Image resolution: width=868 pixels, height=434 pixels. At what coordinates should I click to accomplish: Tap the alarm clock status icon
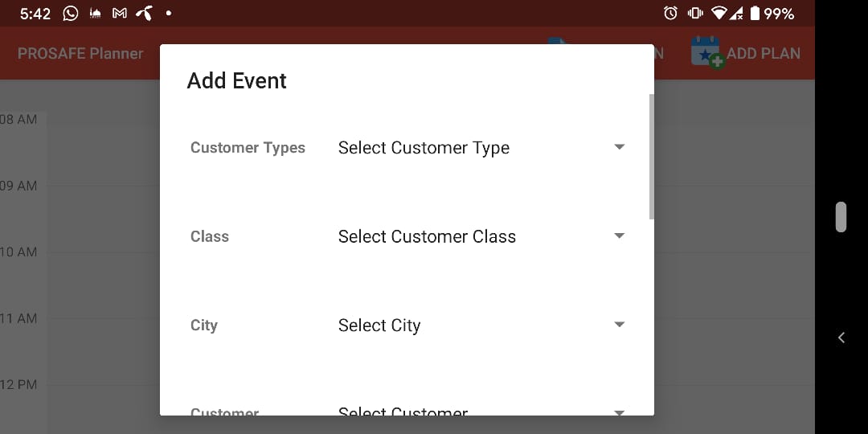click(x=670, y=14)
